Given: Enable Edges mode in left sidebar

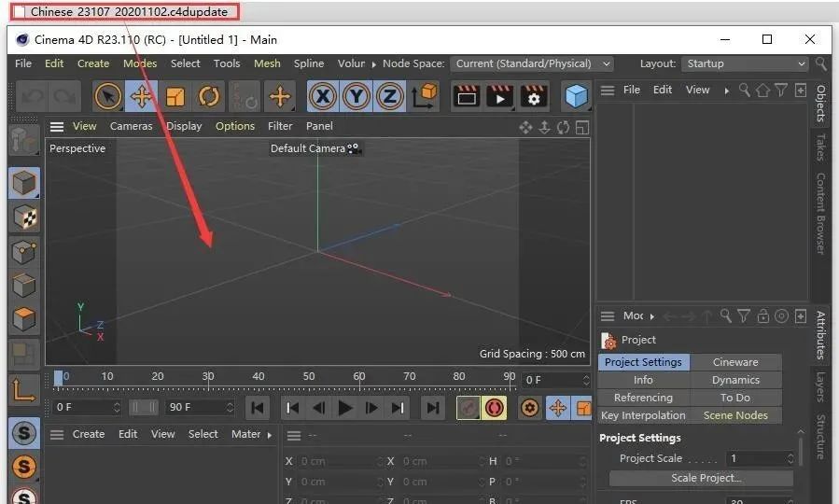Looking at the screenshot, I should coord(24,286).
